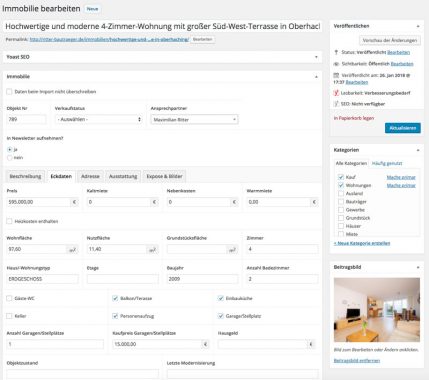The width and height of the screenshot is (429, 380).
Task: Click the Objekt Nr input field
Action: click(26, 119)
